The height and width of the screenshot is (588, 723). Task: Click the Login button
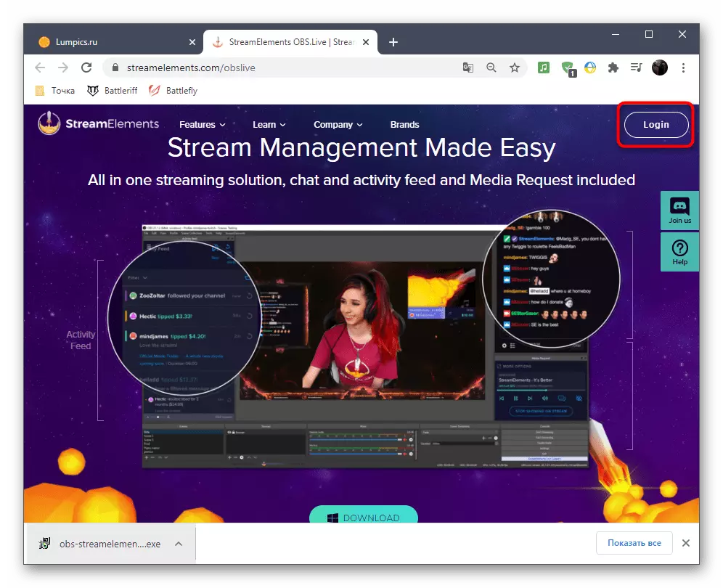(656, 125)
